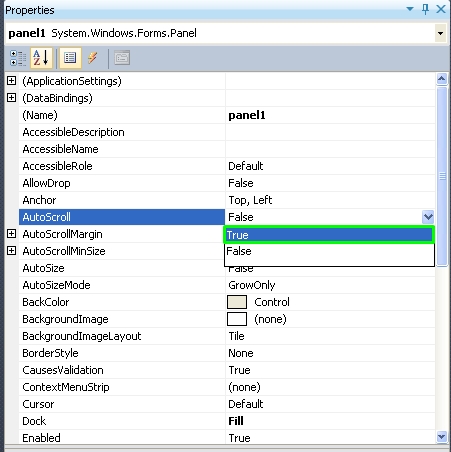The image size is (451, 452).
Task: Open the panel1 object selector dropdown
Action: pos(440,33)
